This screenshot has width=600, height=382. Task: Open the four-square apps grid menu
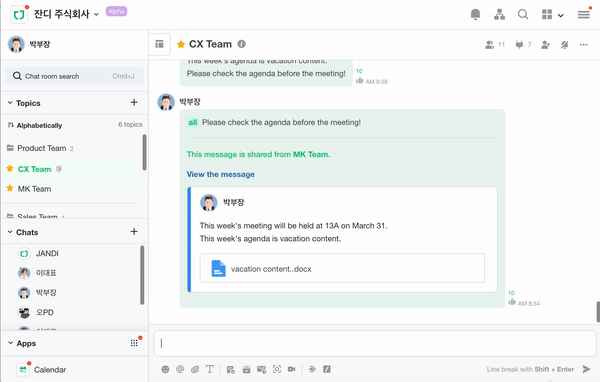[x=547, y=15]
